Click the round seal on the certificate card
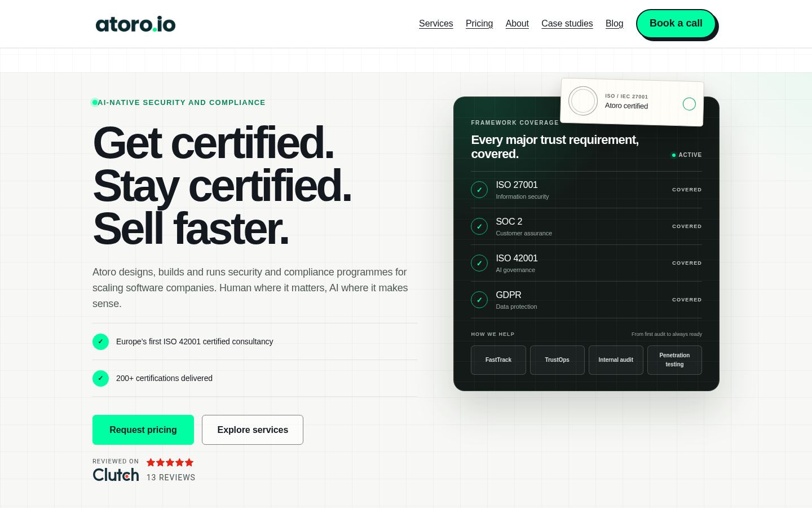 tap(583, 101)
